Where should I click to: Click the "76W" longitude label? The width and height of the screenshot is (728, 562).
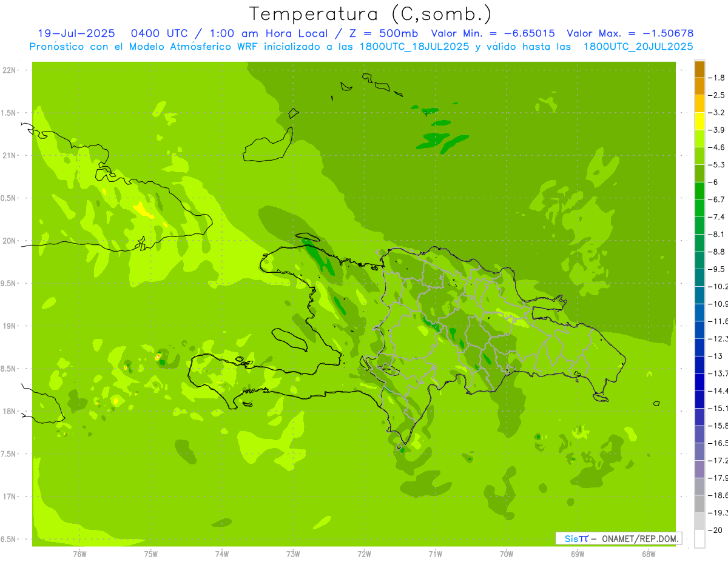79,554
